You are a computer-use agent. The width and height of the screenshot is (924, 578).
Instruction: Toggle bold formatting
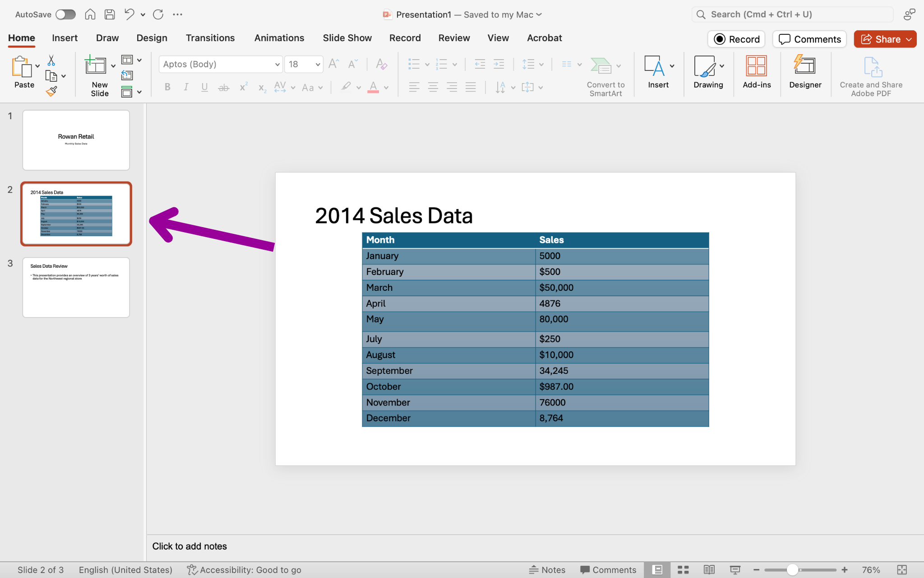167,87
